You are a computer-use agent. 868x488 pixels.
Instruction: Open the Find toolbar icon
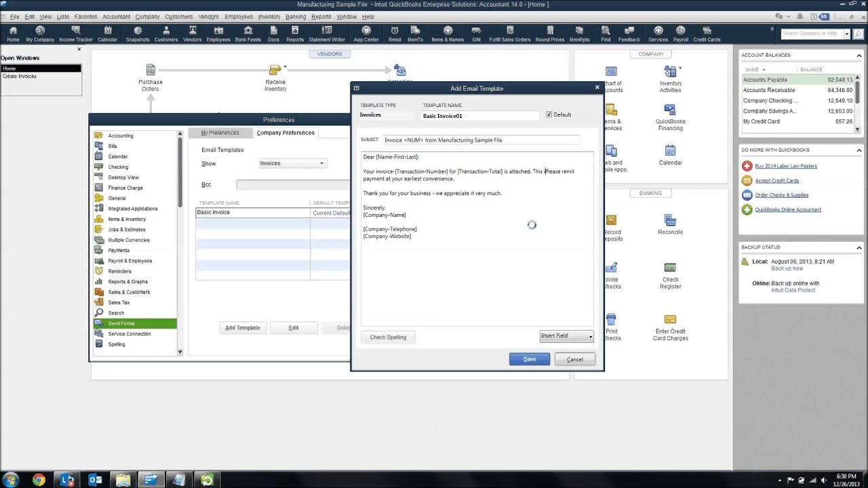click(606, 34)
